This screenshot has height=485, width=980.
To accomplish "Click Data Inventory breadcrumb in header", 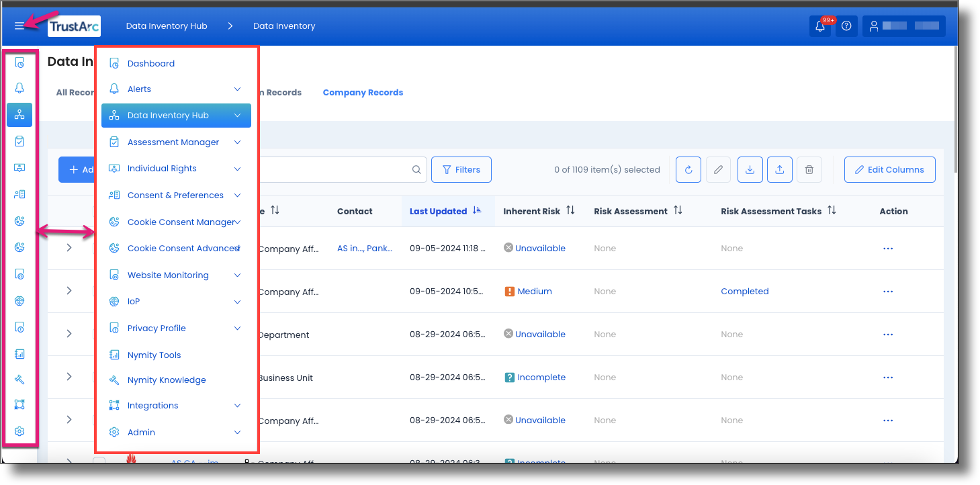I will click(x=284, y=26).
